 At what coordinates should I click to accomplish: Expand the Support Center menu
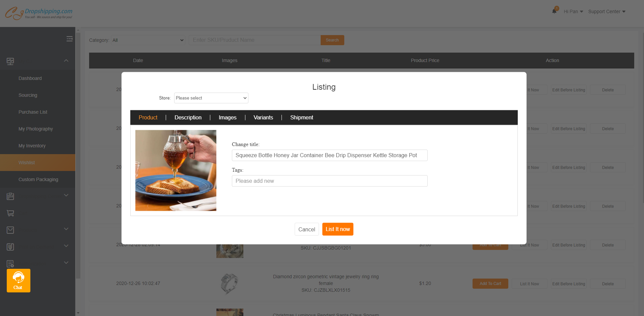pos(607,11)
